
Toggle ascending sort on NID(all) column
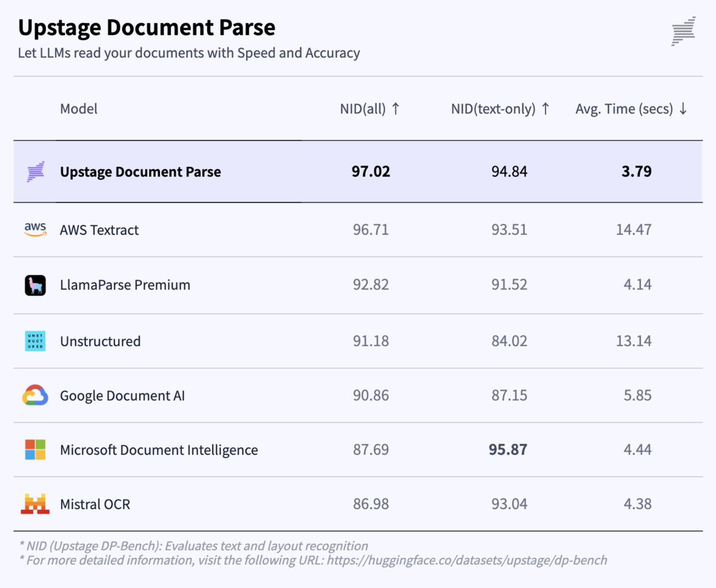coord(396,109)
